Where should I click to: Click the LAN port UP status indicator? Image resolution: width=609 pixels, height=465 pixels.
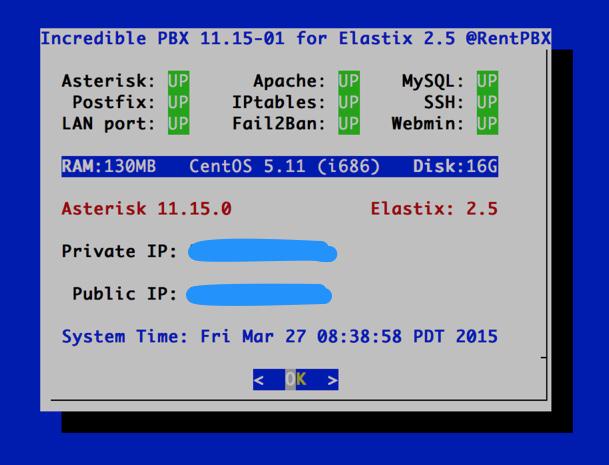(x=179, y=124)
